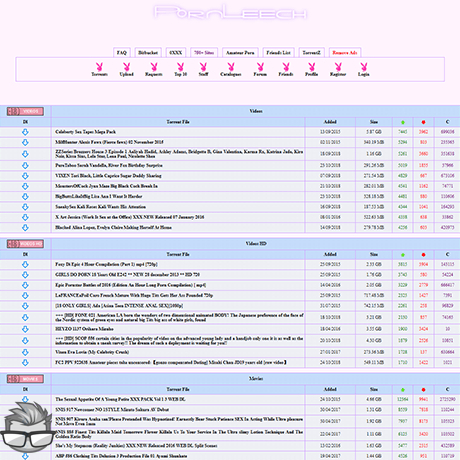Click the date 27/01/2017 in the Videos HD table

[330, 352]
